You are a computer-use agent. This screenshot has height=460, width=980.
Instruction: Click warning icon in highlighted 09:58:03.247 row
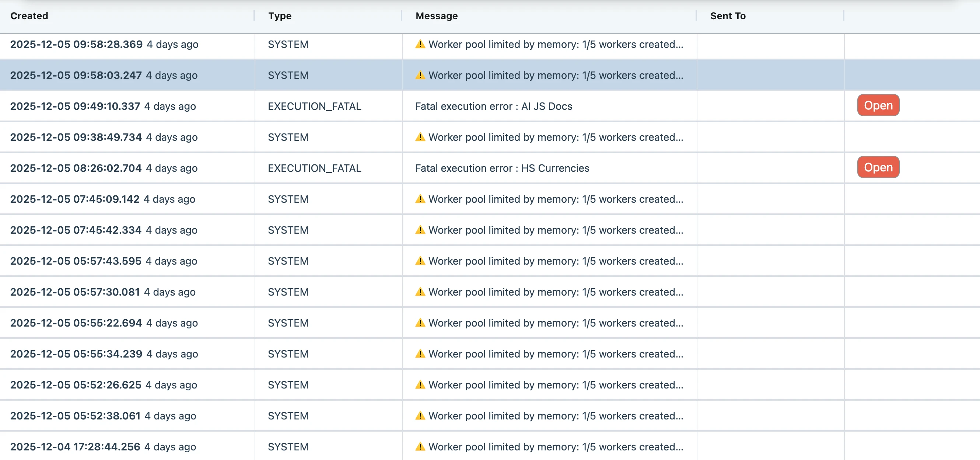[420, 75]
